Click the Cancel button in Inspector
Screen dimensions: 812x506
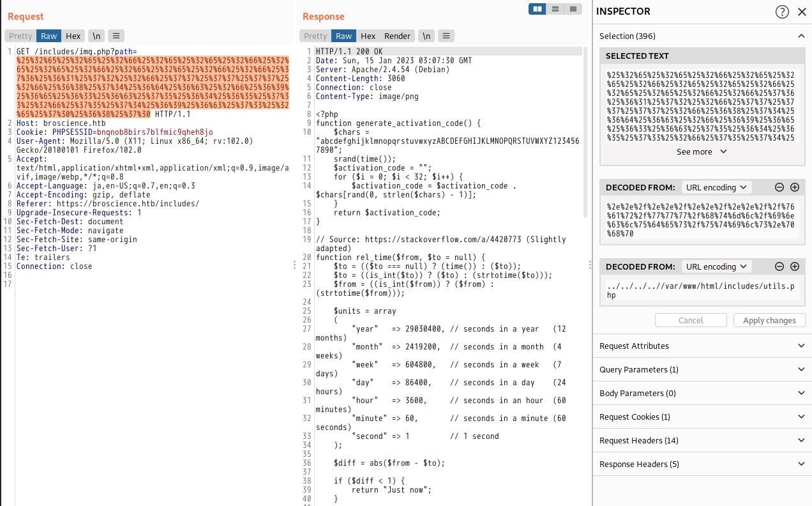click(x=691, y=320)
